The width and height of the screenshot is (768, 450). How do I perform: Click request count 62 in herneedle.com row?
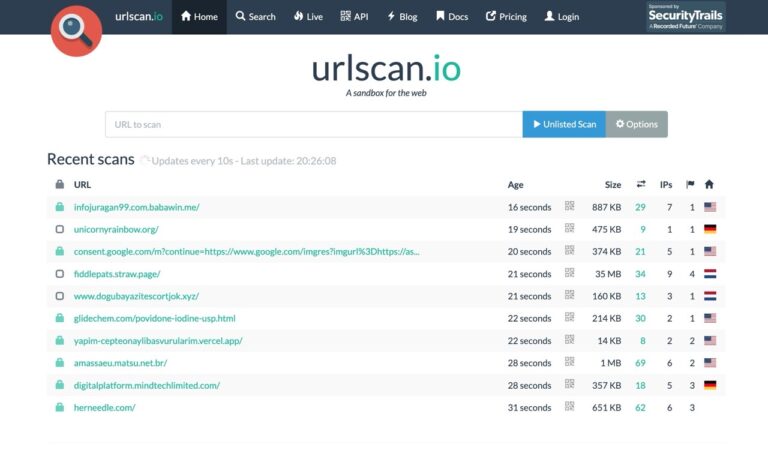tap(640, 407)
